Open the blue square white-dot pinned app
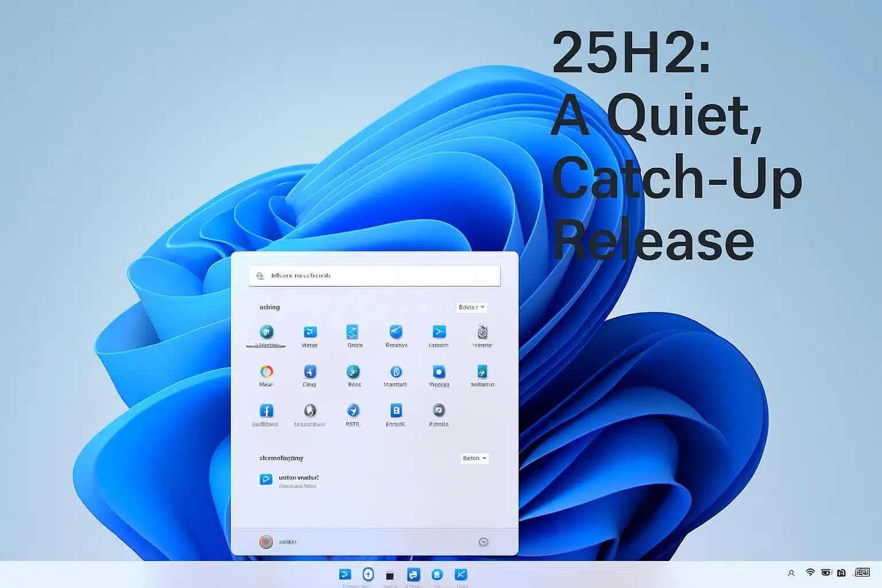 tap(439, 372)
